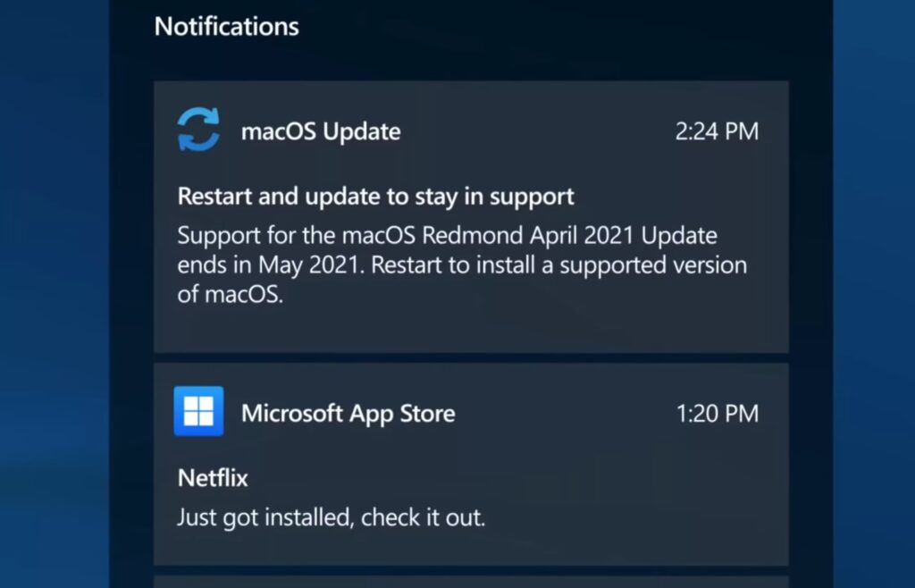Click the macOS Redmond support message text
The height and width of the screenshot is (588, 915).
[447, 237]
